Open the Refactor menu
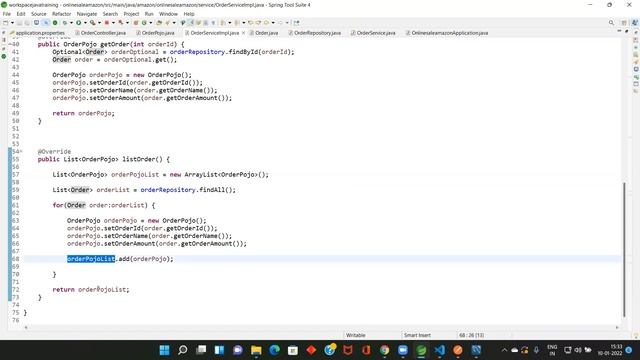Image resolution: width=640 pixels, height=360 pixels. point(62,14)
